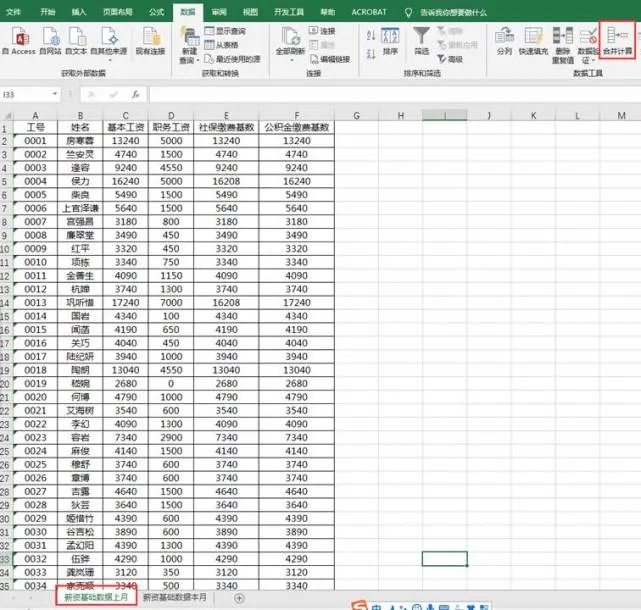Open 最近使用的源 recent sources

click(232, 59)
